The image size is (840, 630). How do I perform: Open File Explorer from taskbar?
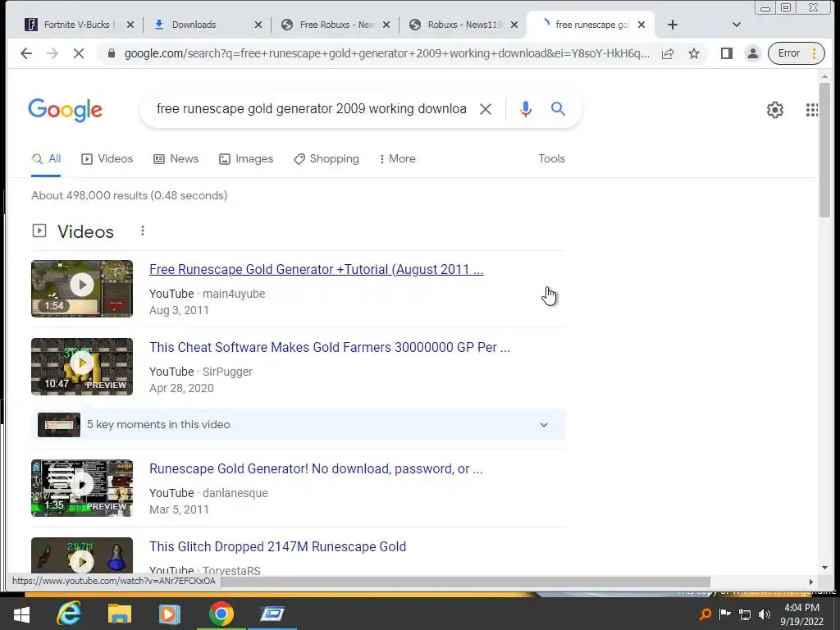pyautogui.click(x=120, y=614)
